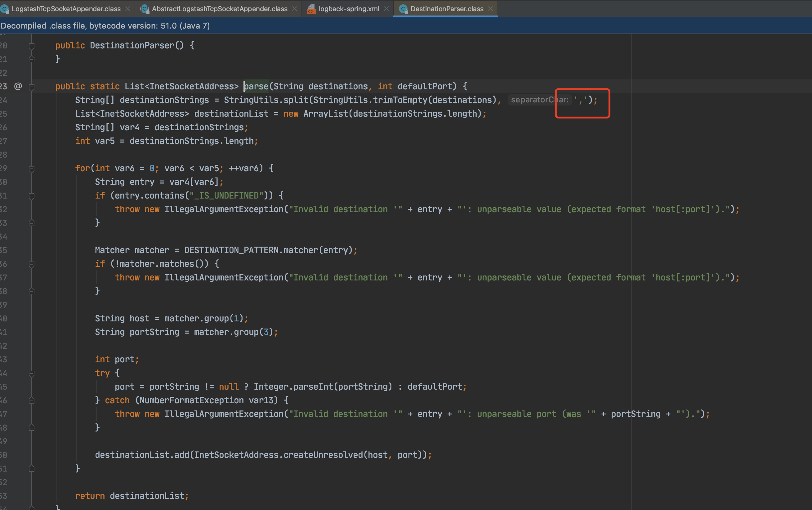
Task: Select the logback-spring.xml tab
Action: point(349,9)
